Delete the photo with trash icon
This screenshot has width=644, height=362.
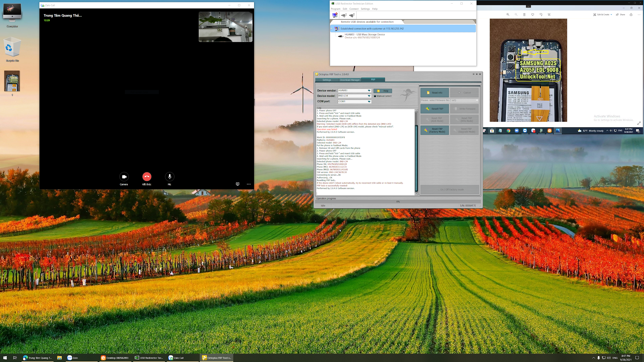coord(524,14)
